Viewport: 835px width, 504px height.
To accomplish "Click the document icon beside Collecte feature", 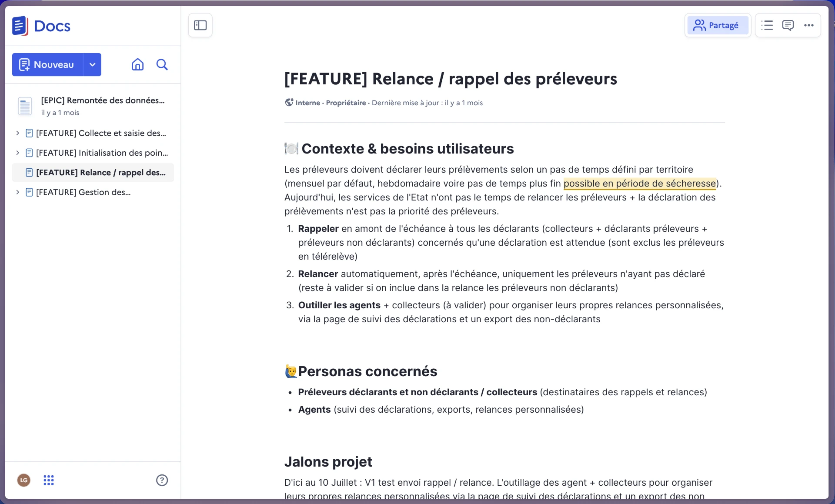I will click(x=29, y=133).
